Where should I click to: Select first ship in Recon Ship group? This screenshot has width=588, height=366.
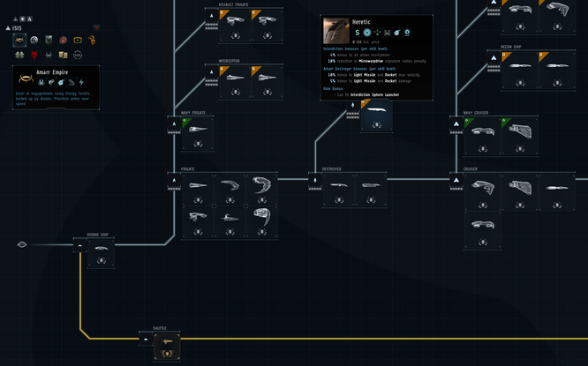pos(520,71)
